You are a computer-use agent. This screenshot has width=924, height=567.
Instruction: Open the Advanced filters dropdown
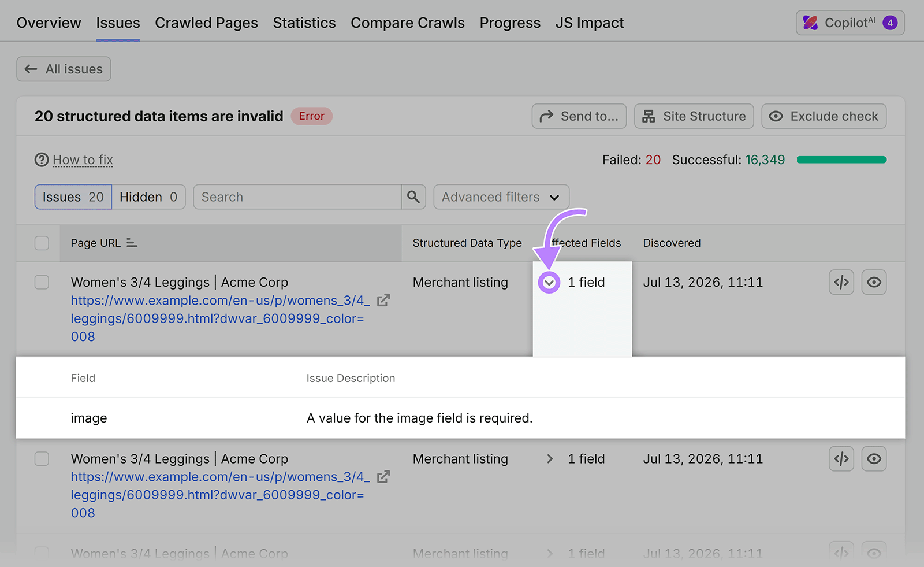501,197
